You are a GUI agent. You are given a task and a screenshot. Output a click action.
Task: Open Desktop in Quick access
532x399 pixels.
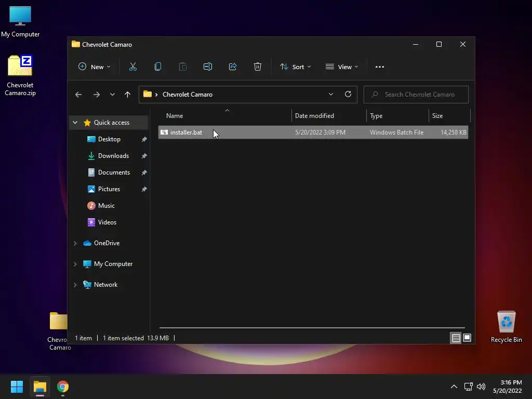[x=109, y=139]
